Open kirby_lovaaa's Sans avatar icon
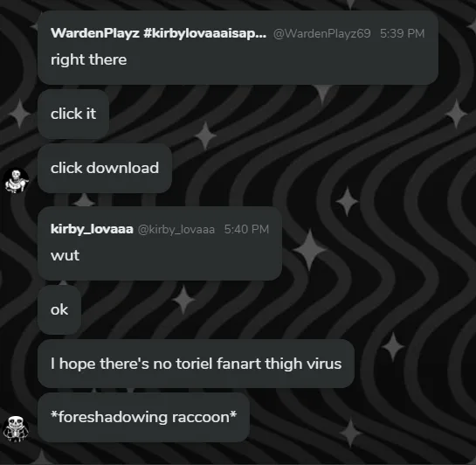The image size is (476, 465). tap(17, 429)
